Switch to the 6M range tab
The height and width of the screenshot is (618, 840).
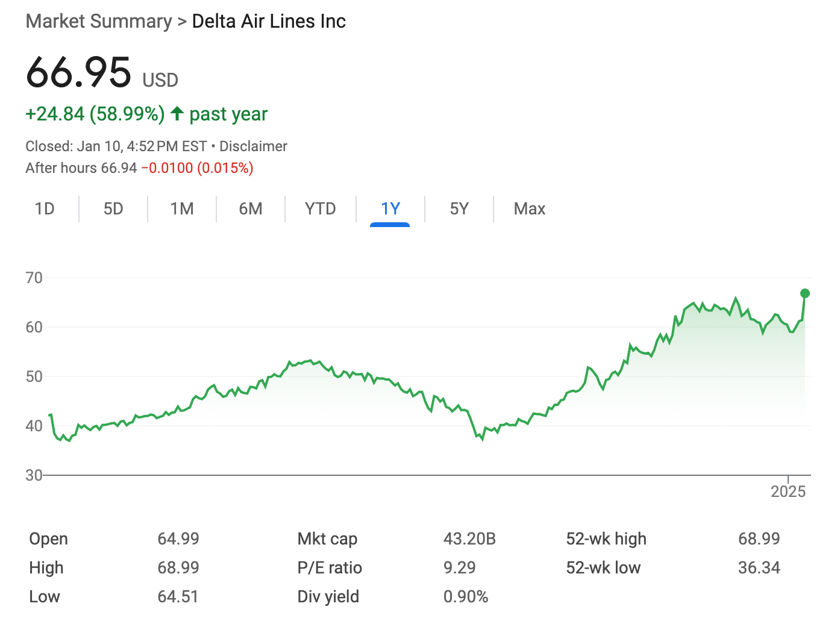coord(251,209)
